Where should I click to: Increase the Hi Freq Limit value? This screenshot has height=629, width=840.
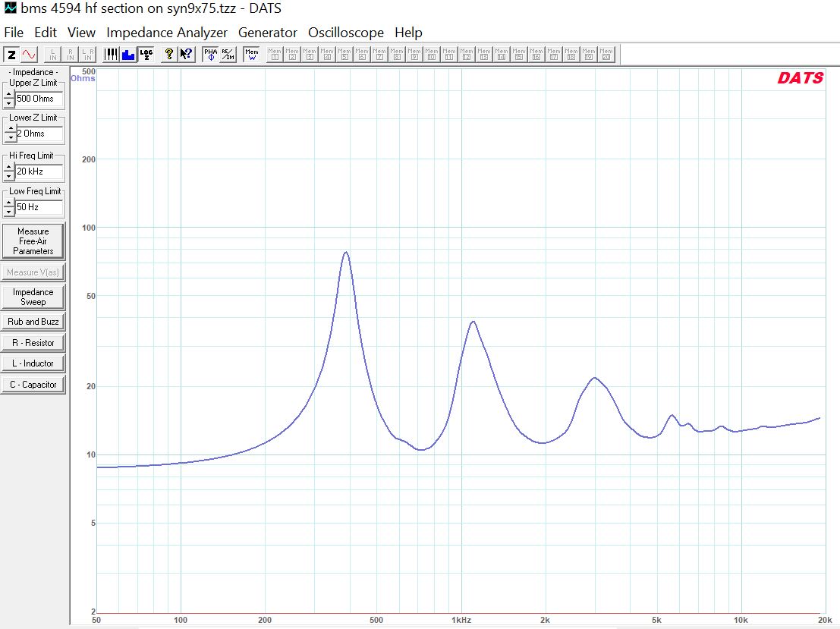8,167
